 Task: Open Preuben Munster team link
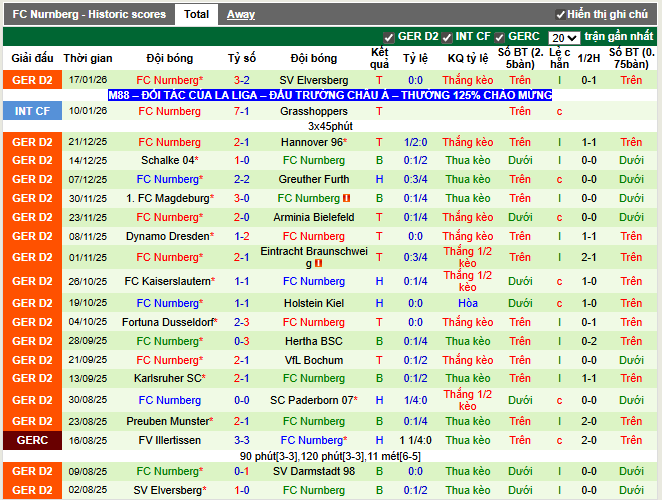(x=168, y=421)
